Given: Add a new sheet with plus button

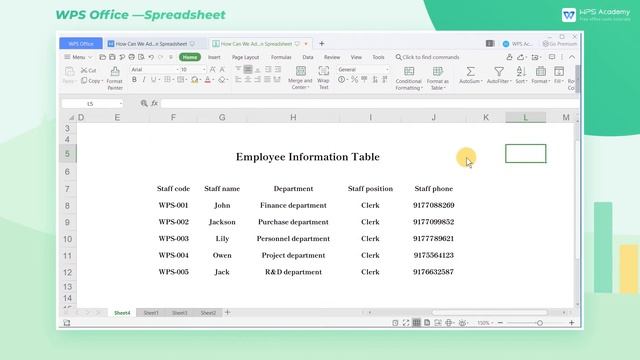Looking at the screenshot, I should click(227, 313).
